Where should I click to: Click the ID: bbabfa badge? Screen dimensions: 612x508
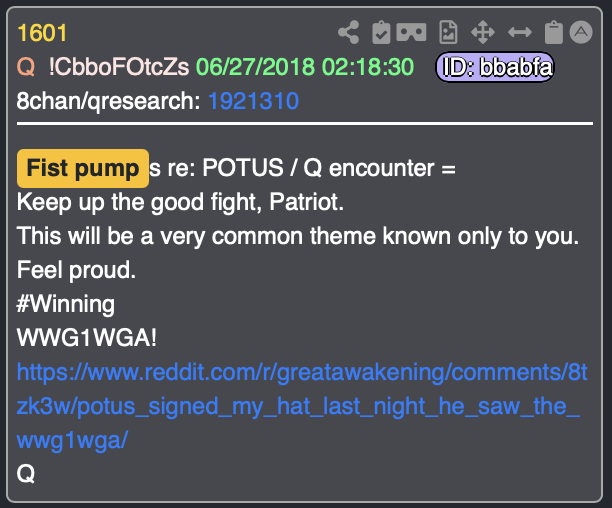pos(495,67)
